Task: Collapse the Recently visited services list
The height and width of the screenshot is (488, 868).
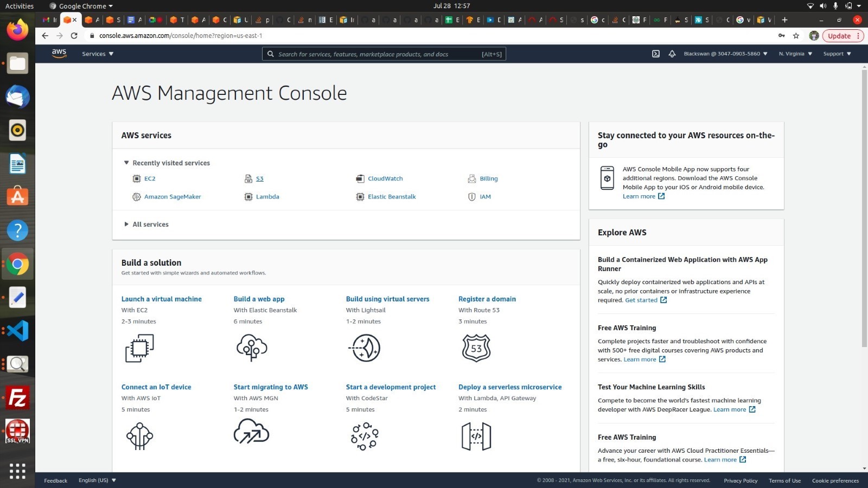Action: point(126,163)
